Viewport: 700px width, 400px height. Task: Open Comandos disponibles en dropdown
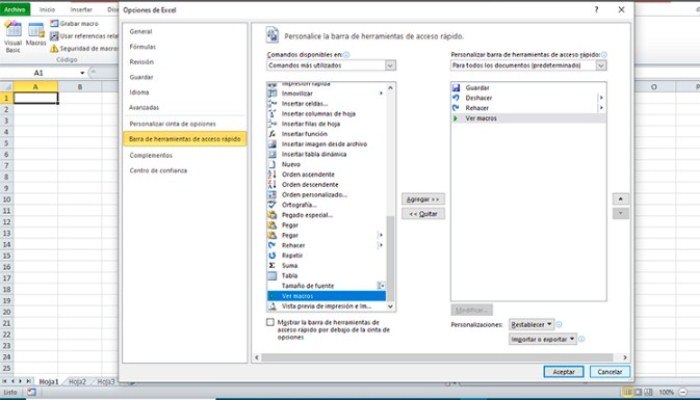[x=331, y=66]
